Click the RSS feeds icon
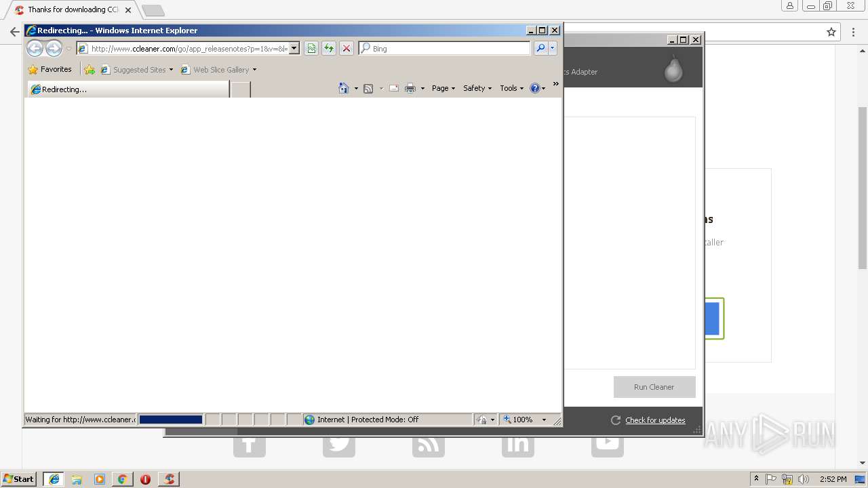This screenshot has width=868, height=488. click(368, 88)
